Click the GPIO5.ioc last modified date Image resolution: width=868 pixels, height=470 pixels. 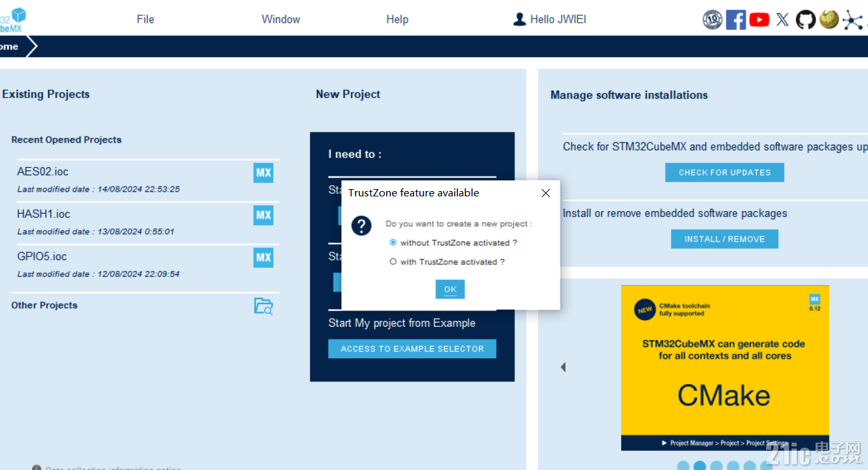99,274
